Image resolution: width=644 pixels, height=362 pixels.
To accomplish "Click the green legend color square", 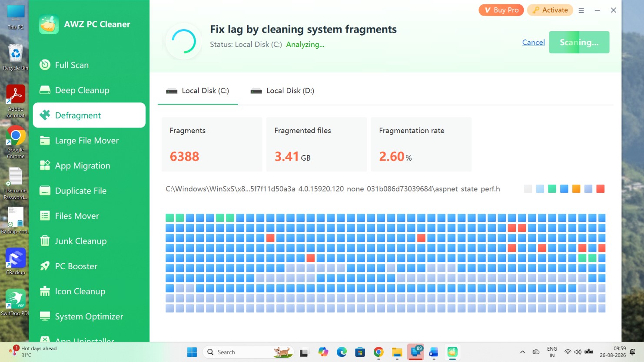I will click(x=552, y=189).
